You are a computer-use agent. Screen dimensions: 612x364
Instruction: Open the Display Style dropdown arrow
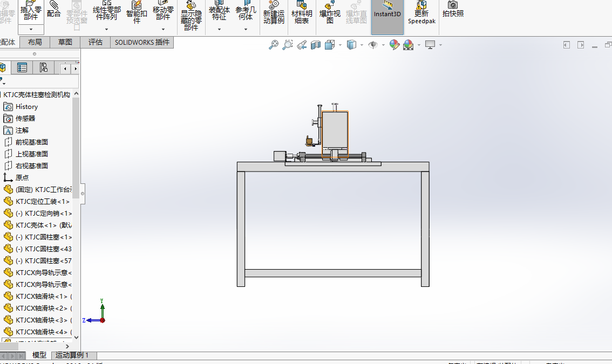(x=362, y=45)
